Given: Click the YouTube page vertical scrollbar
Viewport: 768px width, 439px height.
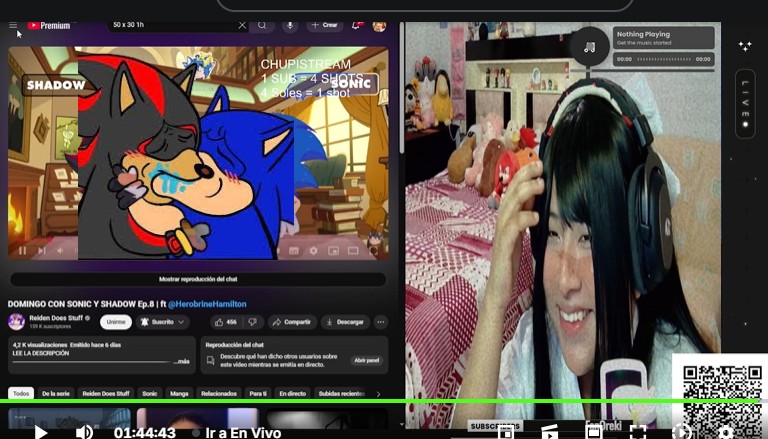Looking at the screenshot, I should tap(402, 88).
